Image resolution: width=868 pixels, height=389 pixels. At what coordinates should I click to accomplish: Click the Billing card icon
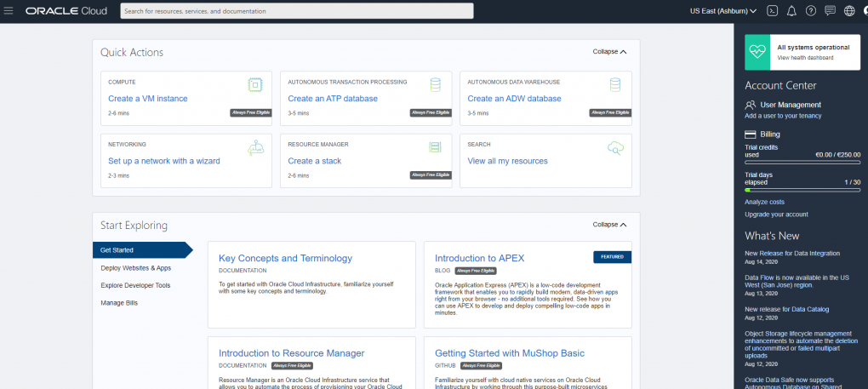[x=751, y=134]
